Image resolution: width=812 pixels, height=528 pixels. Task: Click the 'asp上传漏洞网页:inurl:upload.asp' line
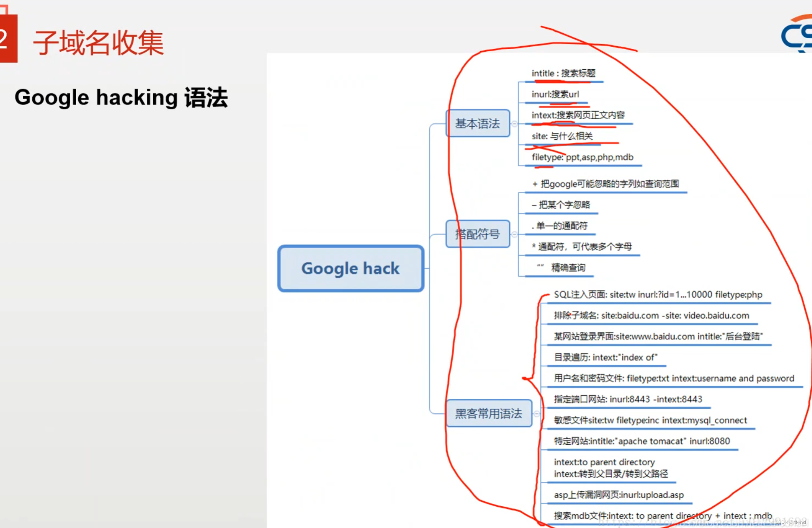pyautogui.click(x=619, y=495)
